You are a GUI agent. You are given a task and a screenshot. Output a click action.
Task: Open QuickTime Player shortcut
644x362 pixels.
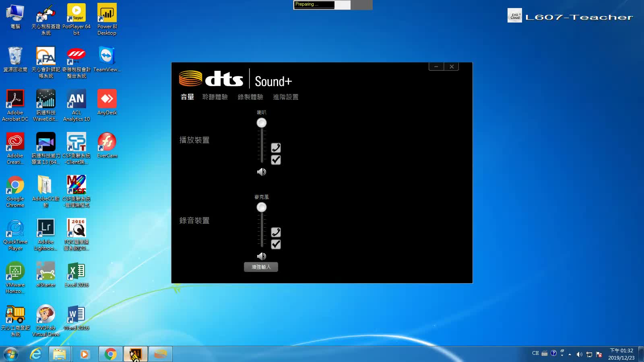coord(15,234)
